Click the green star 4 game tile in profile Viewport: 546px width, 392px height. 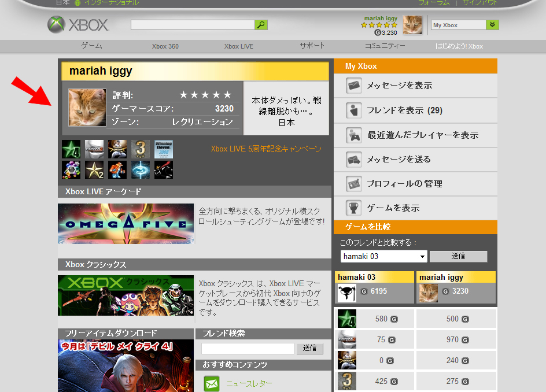[71, 149]
